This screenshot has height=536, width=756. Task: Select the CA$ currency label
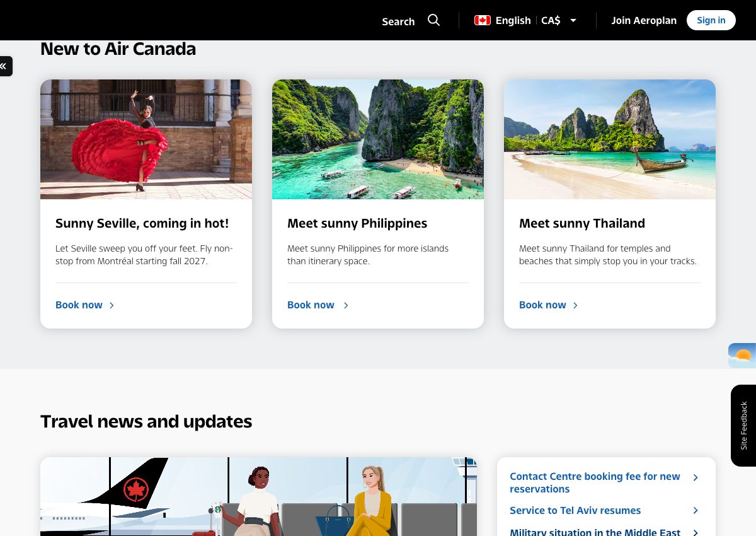(551, 20)
